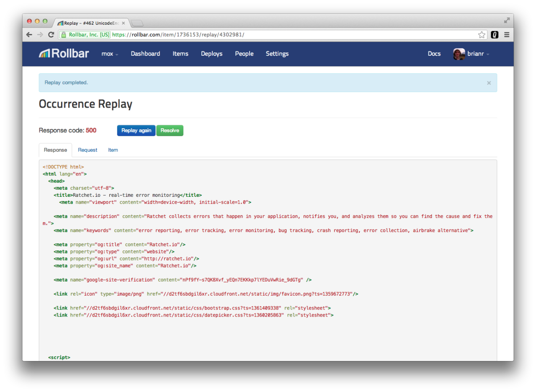
Task: Click the favicon.png link line in code
Action: click(206, 294)
